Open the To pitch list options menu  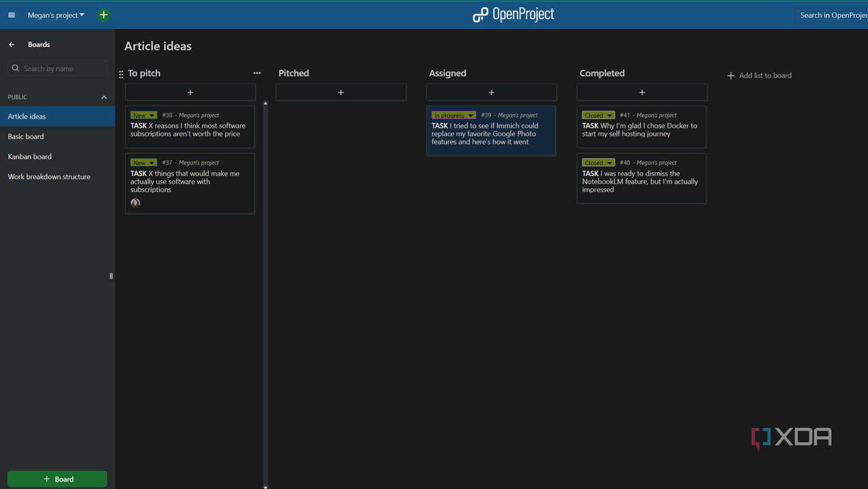coord(257,73)
